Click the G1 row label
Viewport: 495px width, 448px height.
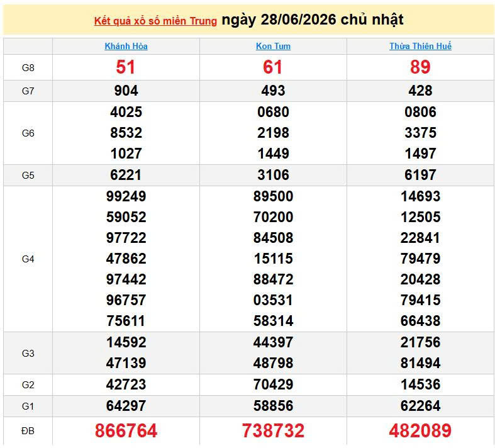click(28, 406)
